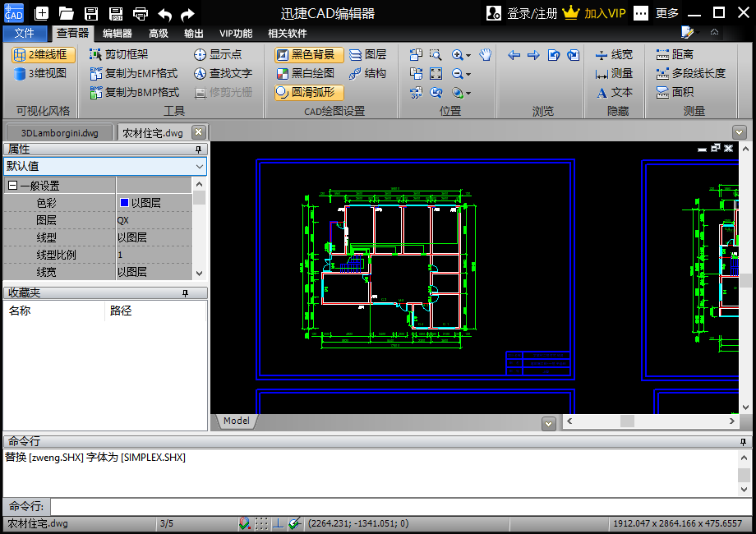Toggle 文本 hide option
Screen dimensions: 756x534
[615, 92]
